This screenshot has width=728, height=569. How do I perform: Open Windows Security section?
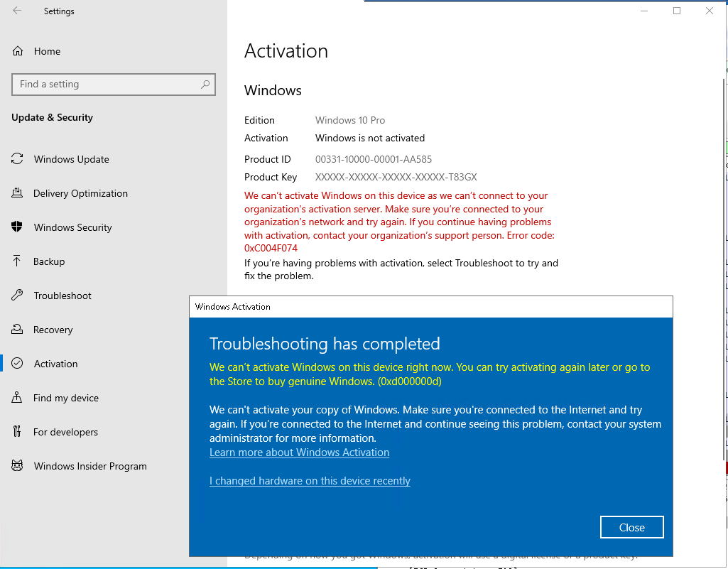[73, 227]
